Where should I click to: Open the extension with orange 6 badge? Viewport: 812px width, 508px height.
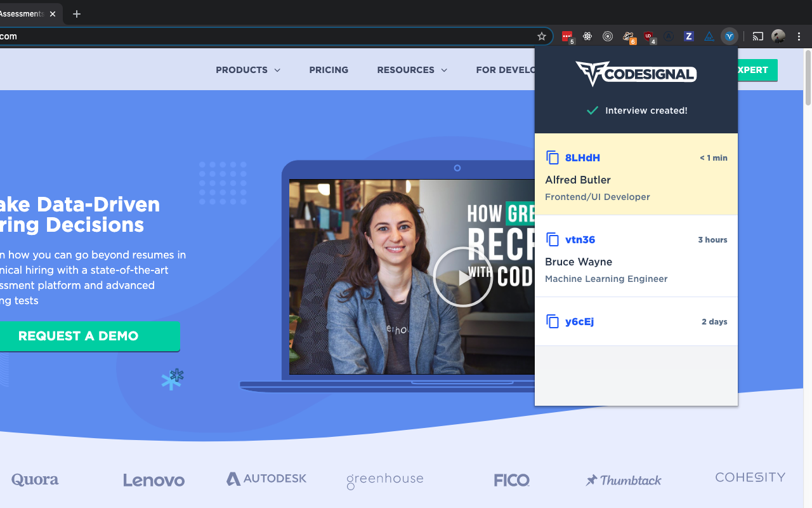(x=628, y=37)
